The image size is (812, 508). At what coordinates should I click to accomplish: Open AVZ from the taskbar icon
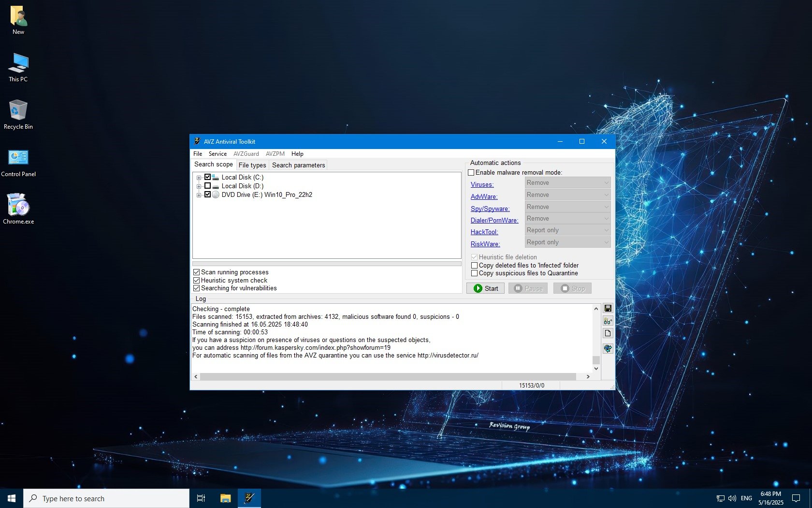coord(249,498)
